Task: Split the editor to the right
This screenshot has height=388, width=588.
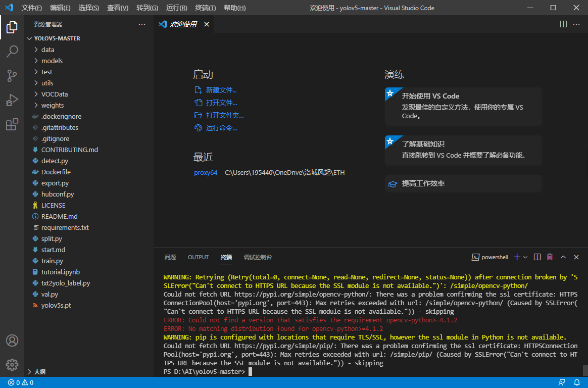Action: point(563,24)
